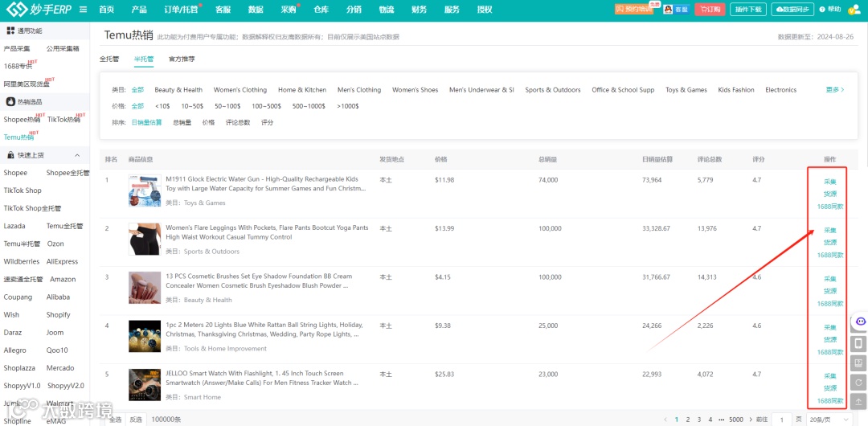The width and height of the screenshot is (868, 426).
Task: Click 数据同步 cloud button
Action: 792,10
